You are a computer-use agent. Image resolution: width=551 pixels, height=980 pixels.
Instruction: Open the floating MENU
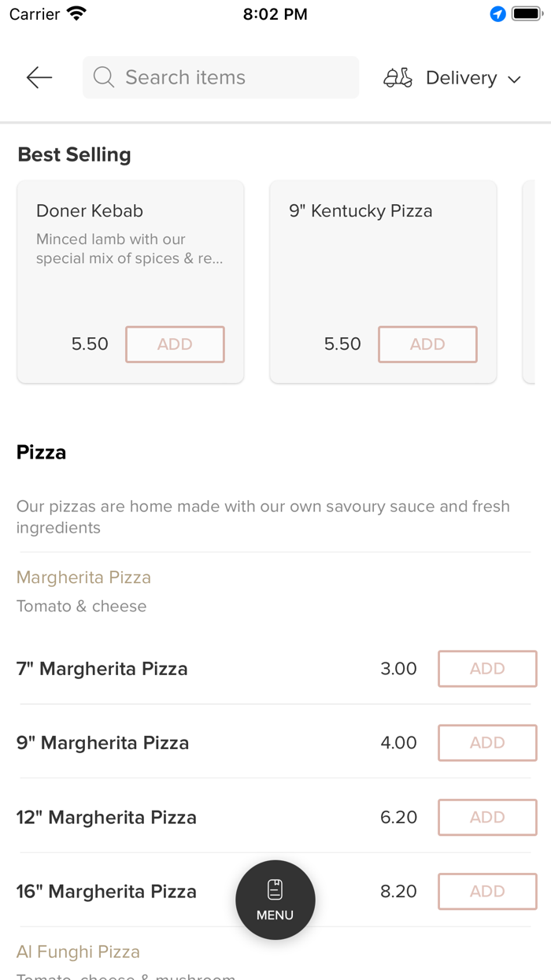275,900
